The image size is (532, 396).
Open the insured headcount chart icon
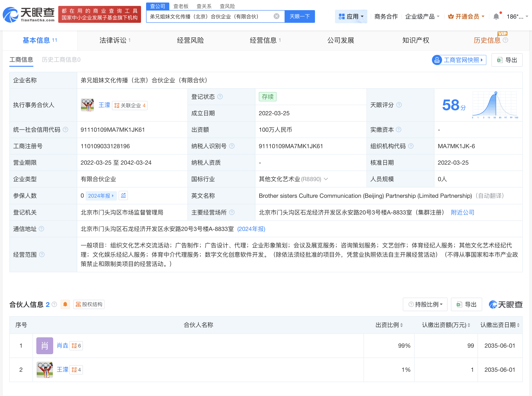(123, 196)
